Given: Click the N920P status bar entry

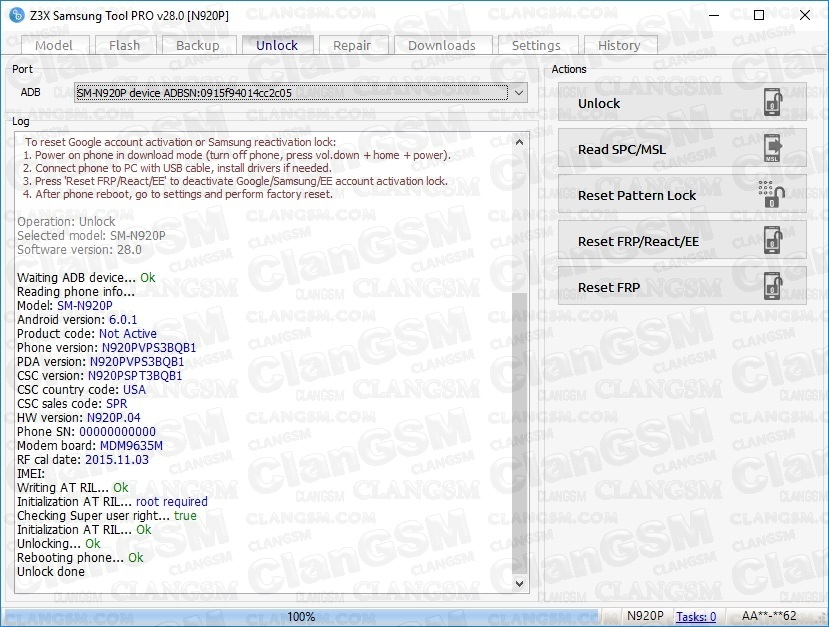Looking at the screenshot, I should coord(645,616).
